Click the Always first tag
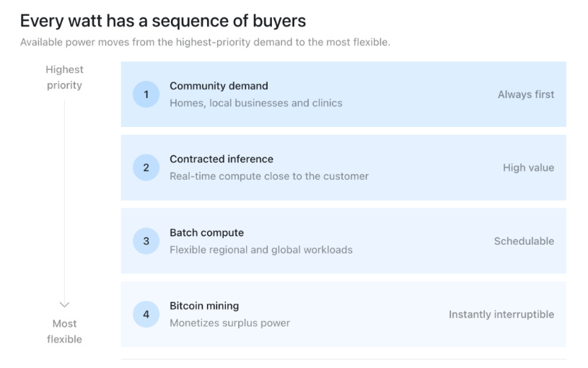This screenshot has height=368, width=588. tap(526, 95)
